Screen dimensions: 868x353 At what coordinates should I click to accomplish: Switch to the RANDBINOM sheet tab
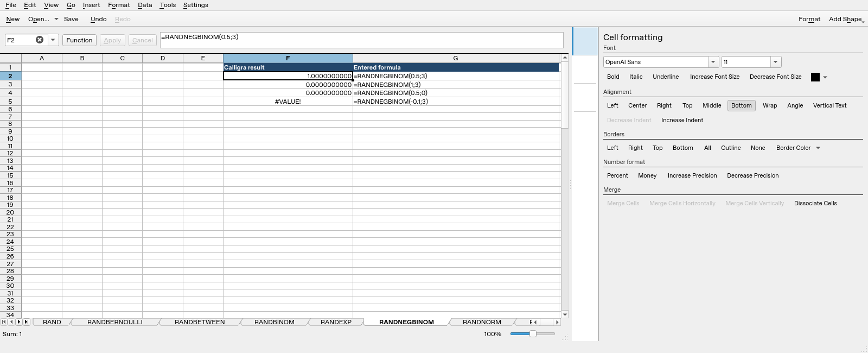(x=275, y=322)
